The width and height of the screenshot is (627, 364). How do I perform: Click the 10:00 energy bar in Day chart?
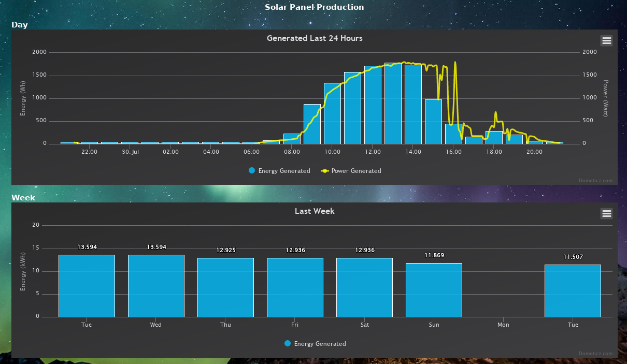(x=332, y=113)
